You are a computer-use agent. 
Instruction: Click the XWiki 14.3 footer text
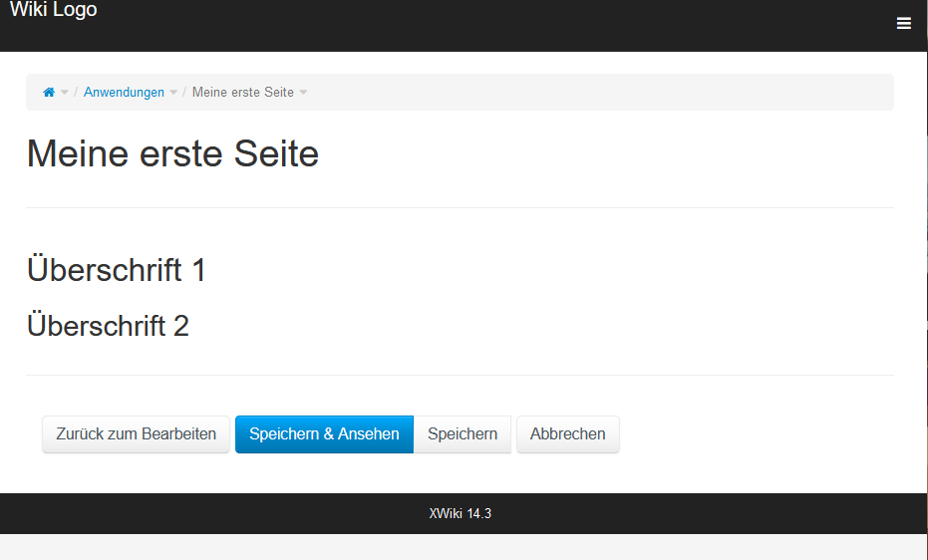460,514
